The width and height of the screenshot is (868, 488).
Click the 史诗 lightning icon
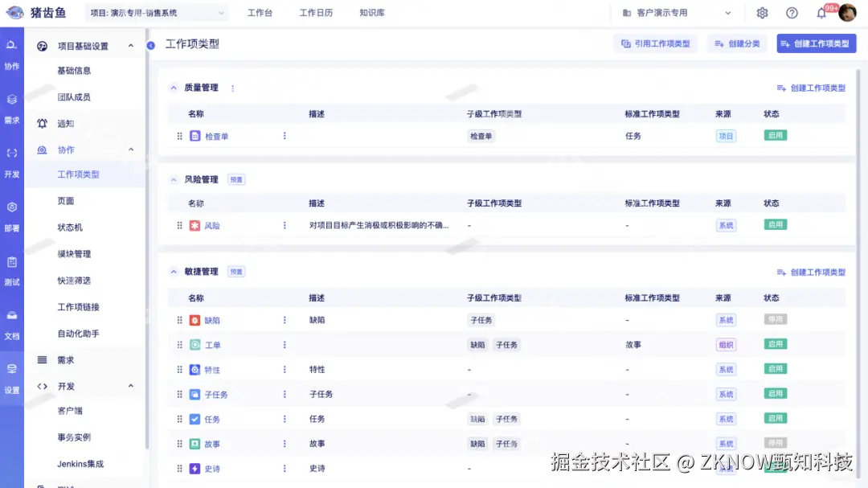click(x=193, y=468)
